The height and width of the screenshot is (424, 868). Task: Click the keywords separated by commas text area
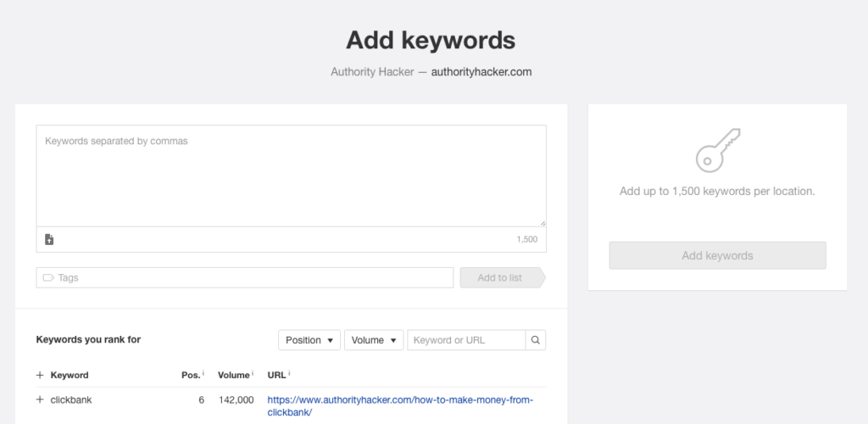(x=292, y=176)
